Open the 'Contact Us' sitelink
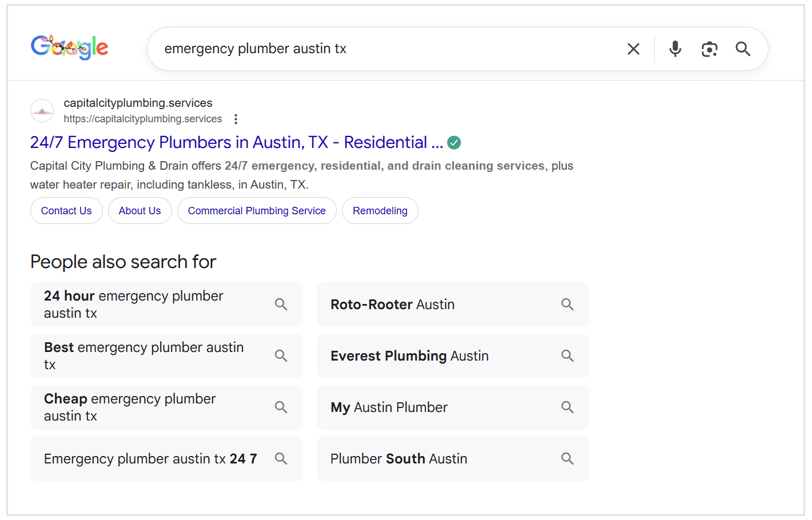Viewport: 812px width, 520px height. click(x=66, y=210)
